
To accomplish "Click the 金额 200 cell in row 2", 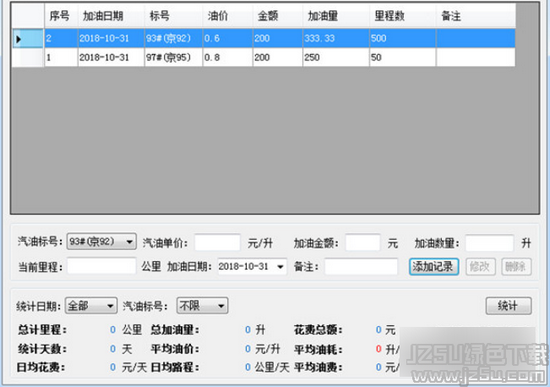I will tap(278, 38).
